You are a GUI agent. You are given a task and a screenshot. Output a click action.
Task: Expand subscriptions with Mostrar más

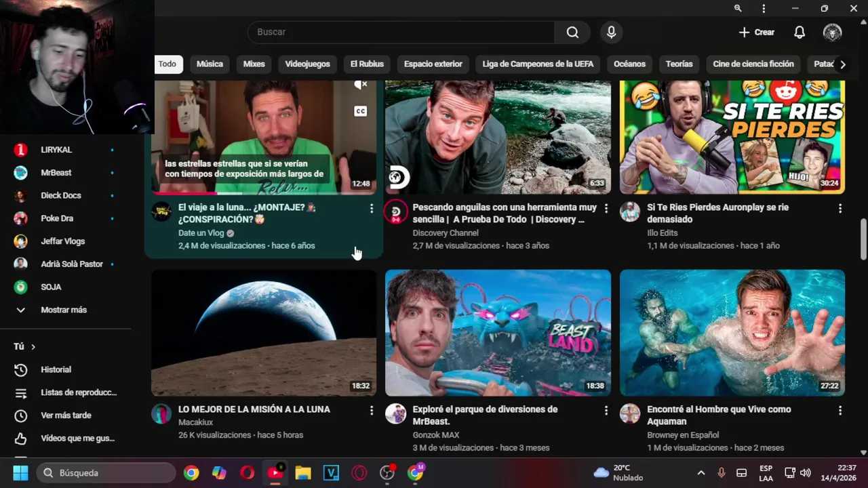64,310
